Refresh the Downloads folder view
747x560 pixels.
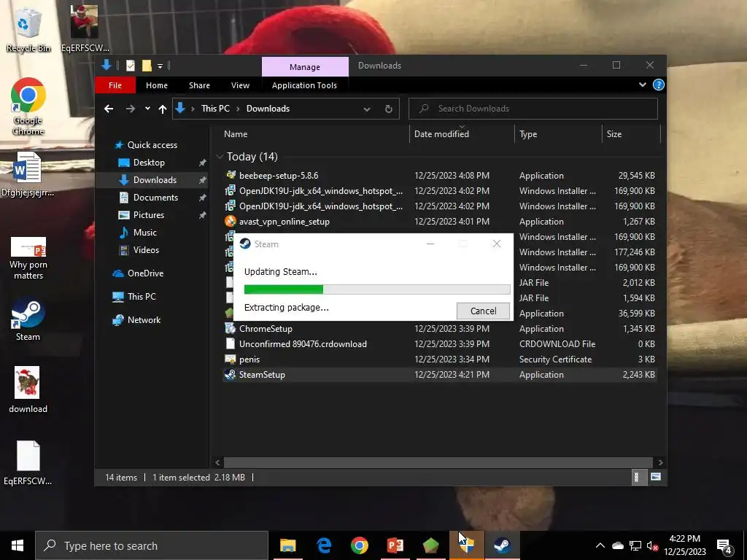pyautogui.click(x=388, y=109)
